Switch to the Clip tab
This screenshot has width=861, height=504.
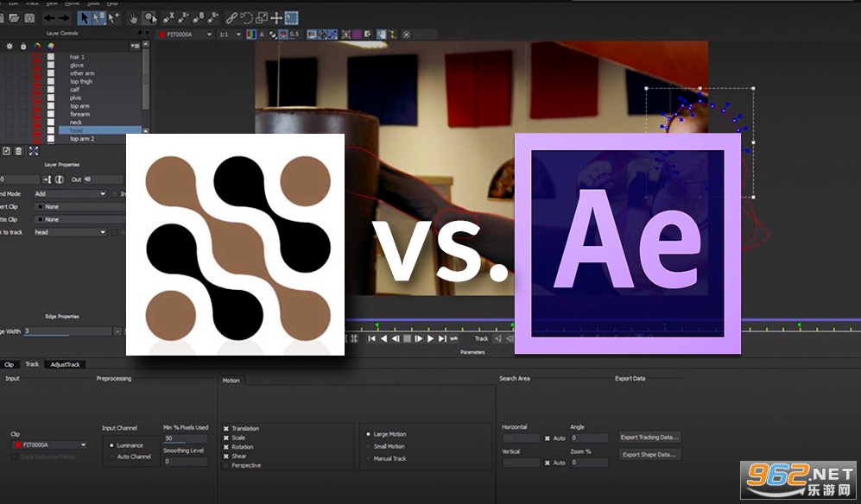(x=9, y=364)
